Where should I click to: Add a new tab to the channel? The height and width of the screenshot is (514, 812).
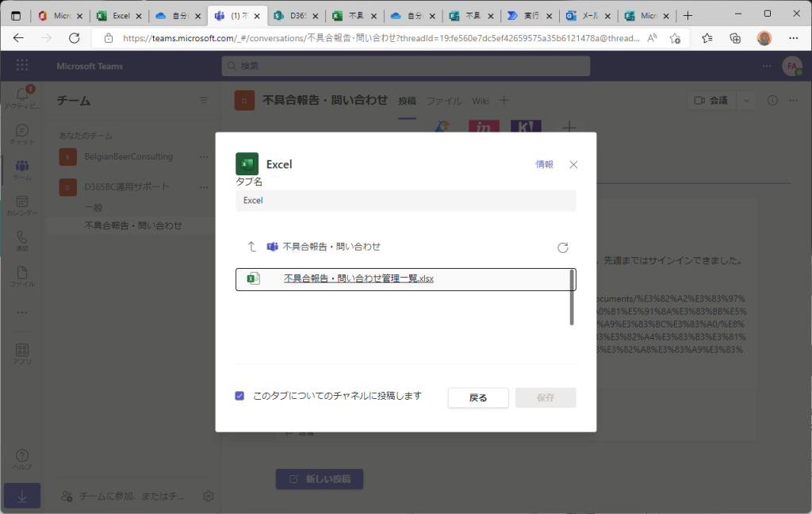point(504,101)
